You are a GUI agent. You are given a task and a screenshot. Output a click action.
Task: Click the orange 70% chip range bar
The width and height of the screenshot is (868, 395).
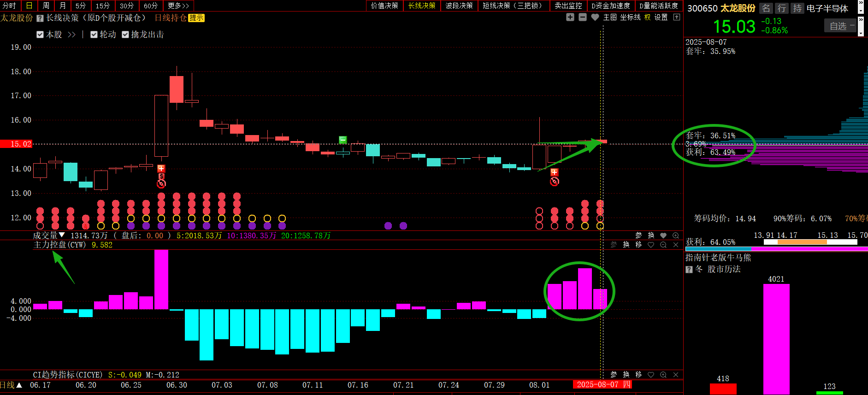click(802, 242)
